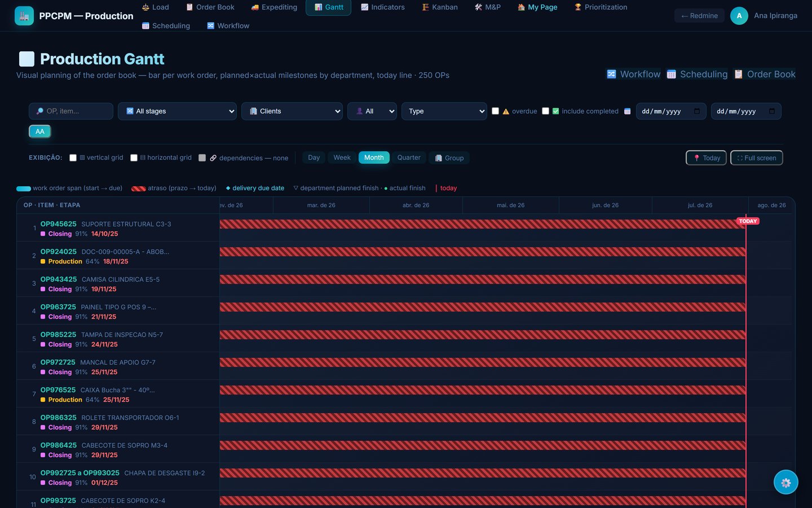Click the Kanban board icon
Image resolution: width=812 pixels, height=508 pixels.
[x=426, y=7]
